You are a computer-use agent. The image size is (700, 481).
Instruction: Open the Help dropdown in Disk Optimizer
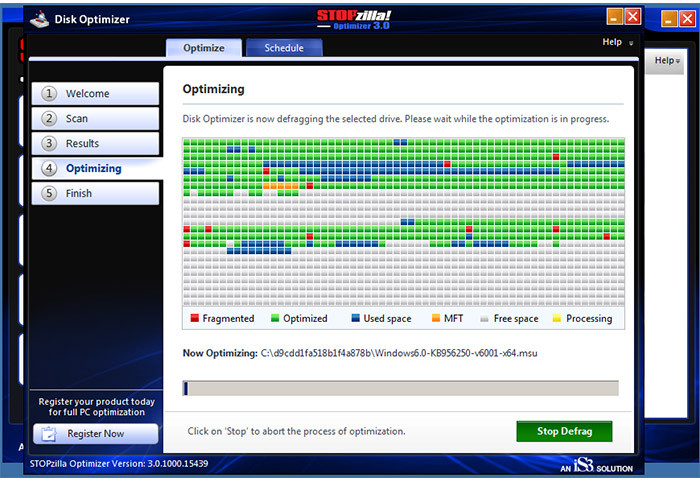[618, 42]
